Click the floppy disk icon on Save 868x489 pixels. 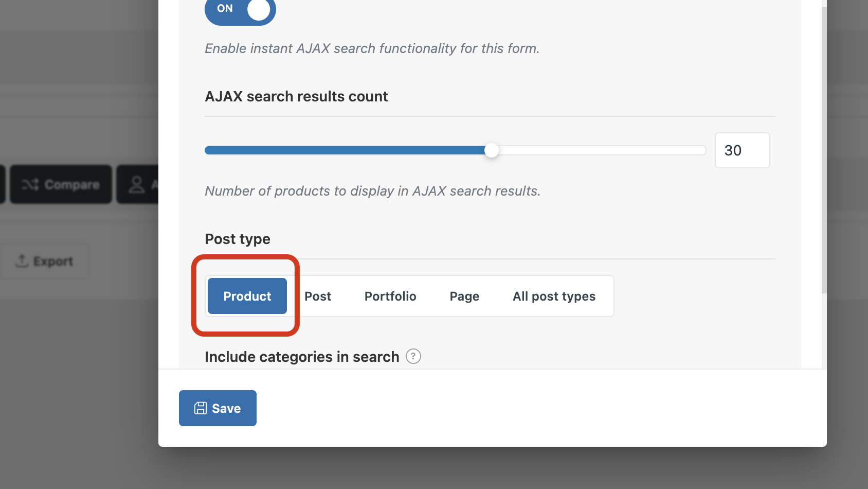click(x=201, y=408)
